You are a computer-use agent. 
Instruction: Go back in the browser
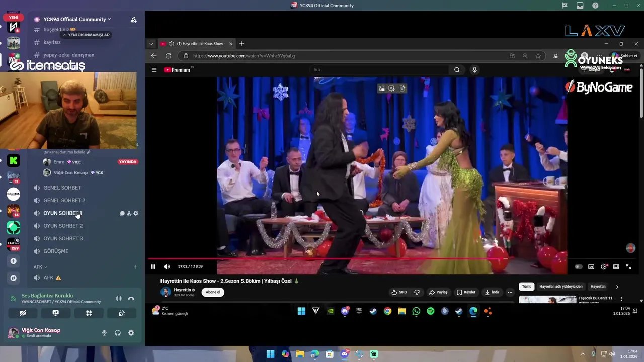click(x=154, y=56)
